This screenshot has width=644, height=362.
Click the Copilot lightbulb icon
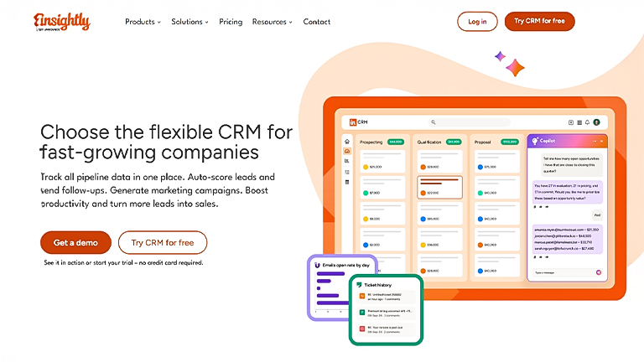coord(534,142)
